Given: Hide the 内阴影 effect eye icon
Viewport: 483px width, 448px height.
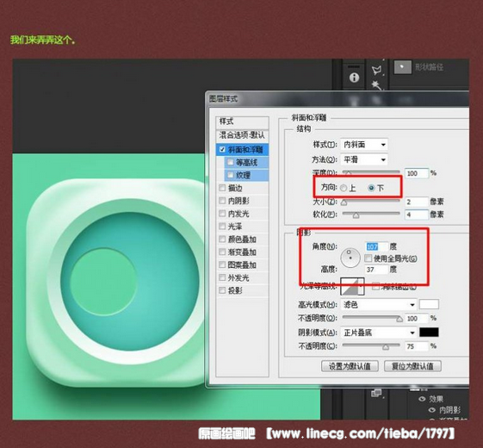Looking at the screenshot, I should pos(432,410).
